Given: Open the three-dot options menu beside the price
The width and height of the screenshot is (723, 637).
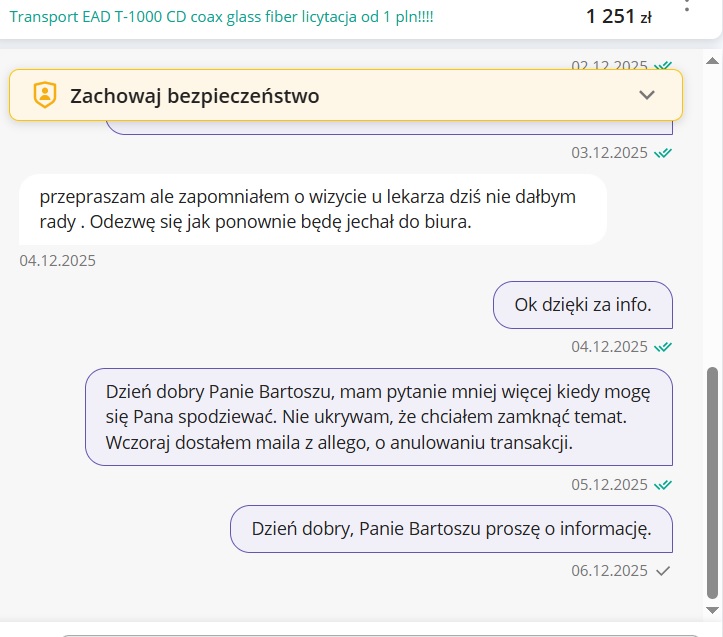Looking at the screenshot, I should pyautogui.click(x=687, y=6).
